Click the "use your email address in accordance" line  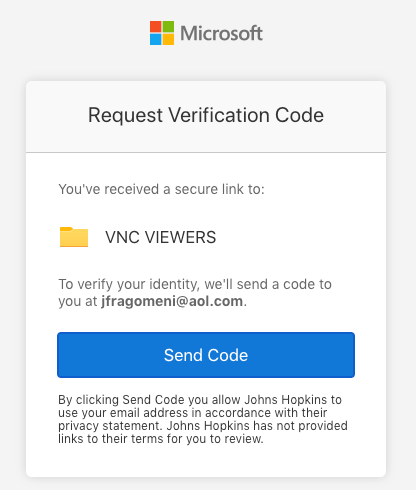(x=193, y=413)
